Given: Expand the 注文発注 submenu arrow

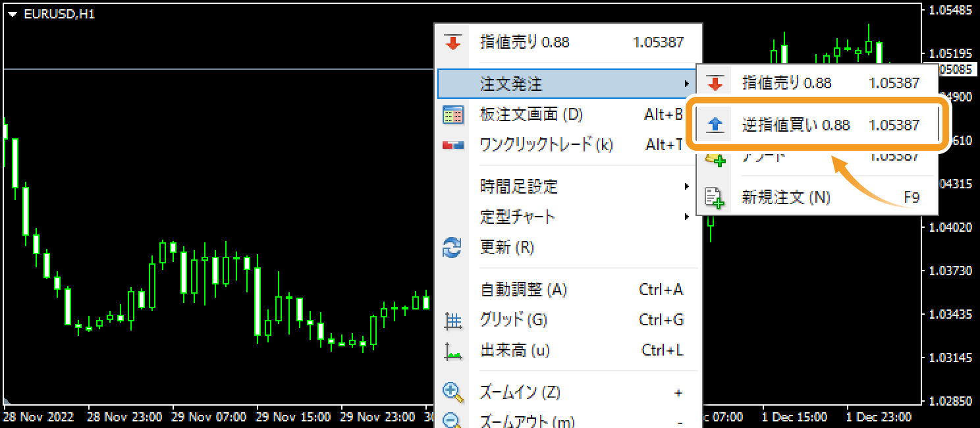Looking at the screenshot, I should pos(686,84).
